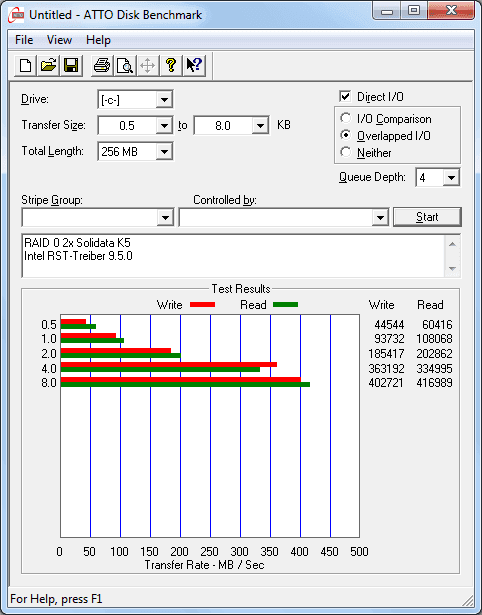Expand the Drive dropdown
This screenshot has height=615, width=482.
coord(164,100)
